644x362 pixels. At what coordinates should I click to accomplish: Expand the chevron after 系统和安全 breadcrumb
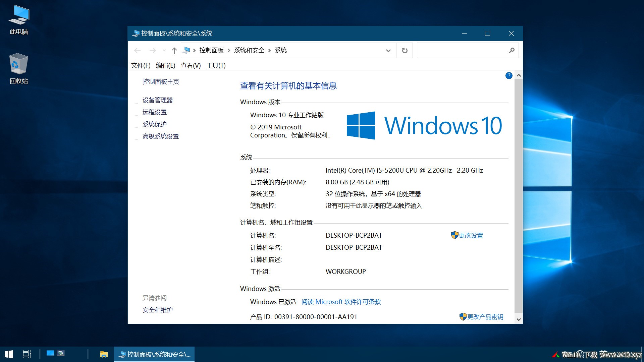[x=270, y=50]
